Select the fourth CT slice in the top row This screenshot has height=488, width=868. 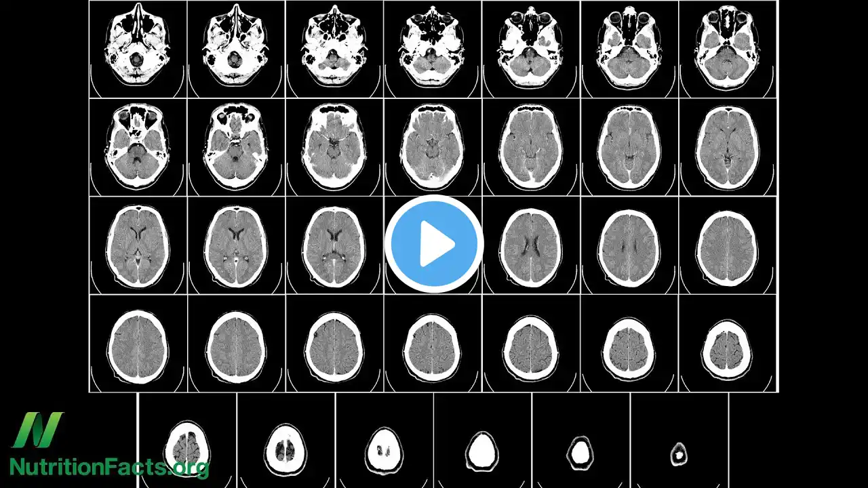tap(433, 49)
